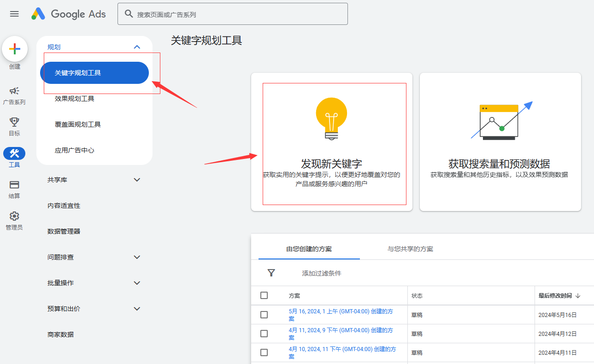The width and height of the screenshot is (594, 364).
Task: Open 结算 from the sidebar icon
Action: click(x=14, y=184)
